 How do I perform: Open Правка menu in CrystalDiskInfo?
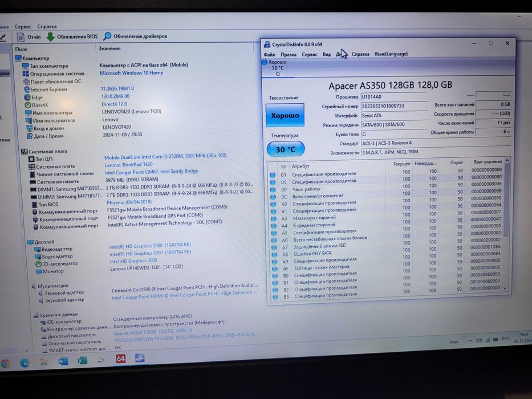point(289,54)
